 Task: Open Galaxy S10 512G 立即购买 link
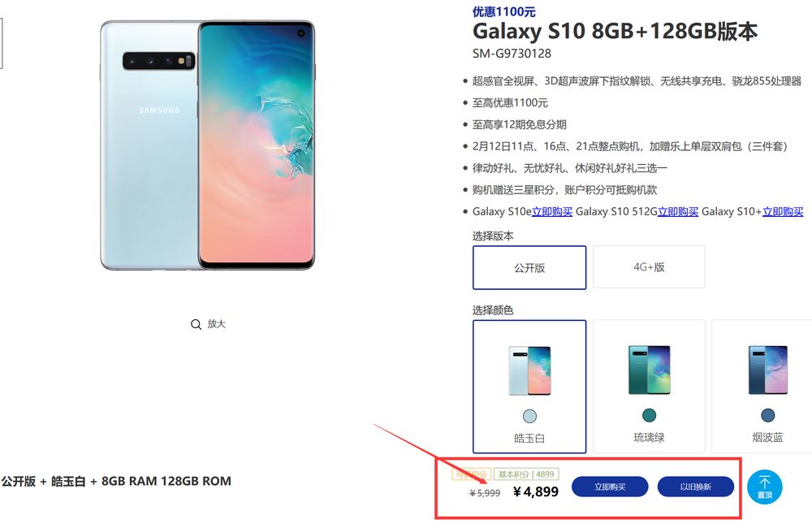click(x=678, y=211)
